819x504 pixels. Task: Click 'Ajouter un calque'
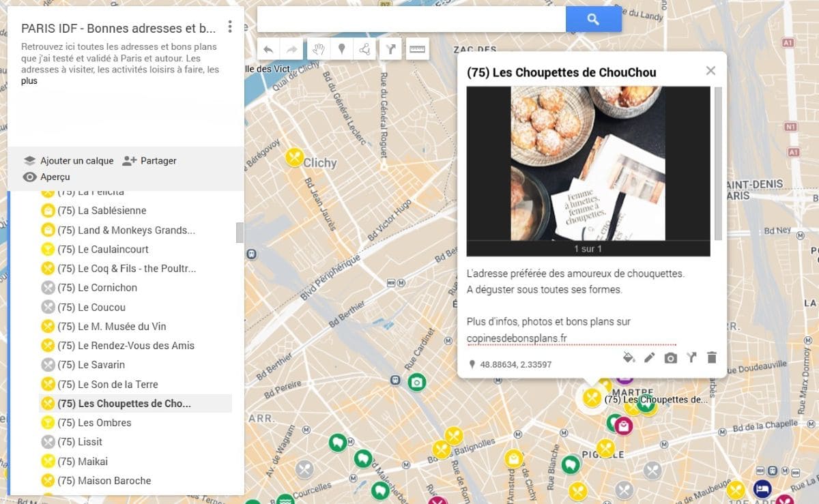(x=68, y=161)
